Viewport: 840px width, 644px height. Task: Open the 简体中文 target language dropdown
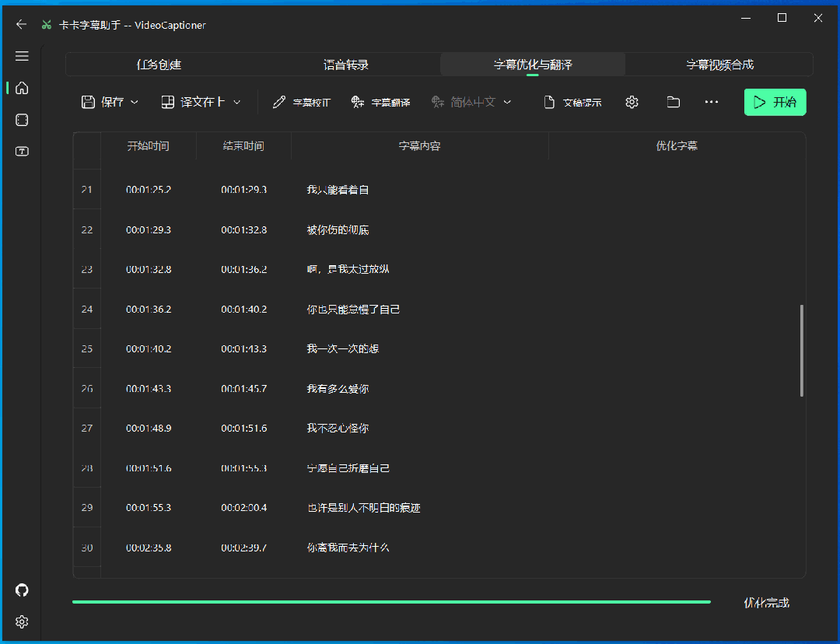(471, 103)
